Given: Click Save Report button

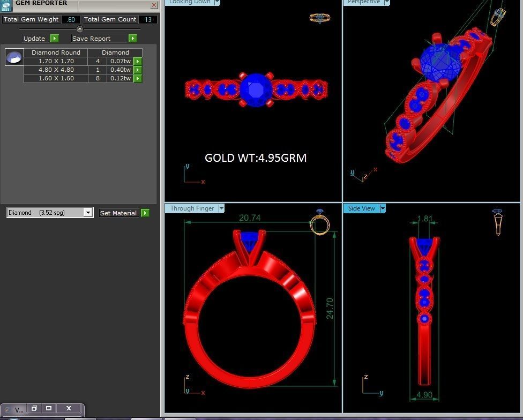Looking at the screenshot, I should click(x=99, y=39).
